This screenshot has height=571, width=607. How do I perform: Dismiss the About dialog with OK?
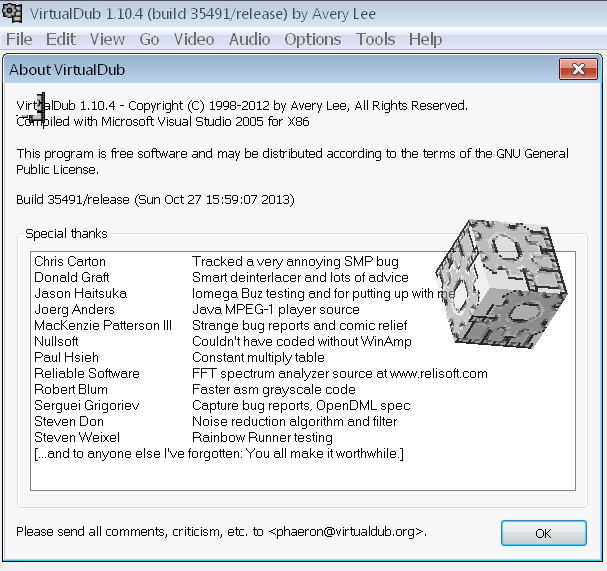click(x=544, y=533)
